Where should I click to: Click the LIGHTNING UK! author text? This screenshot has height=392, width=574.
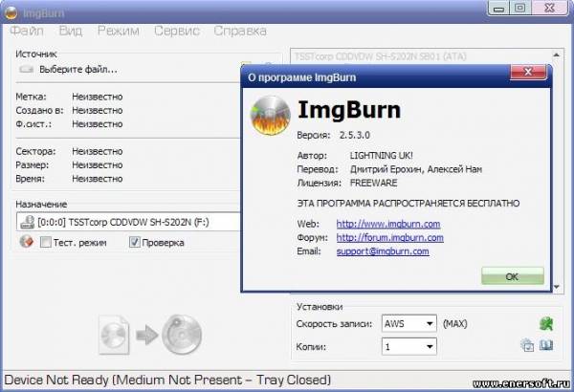tap(382, 156)
